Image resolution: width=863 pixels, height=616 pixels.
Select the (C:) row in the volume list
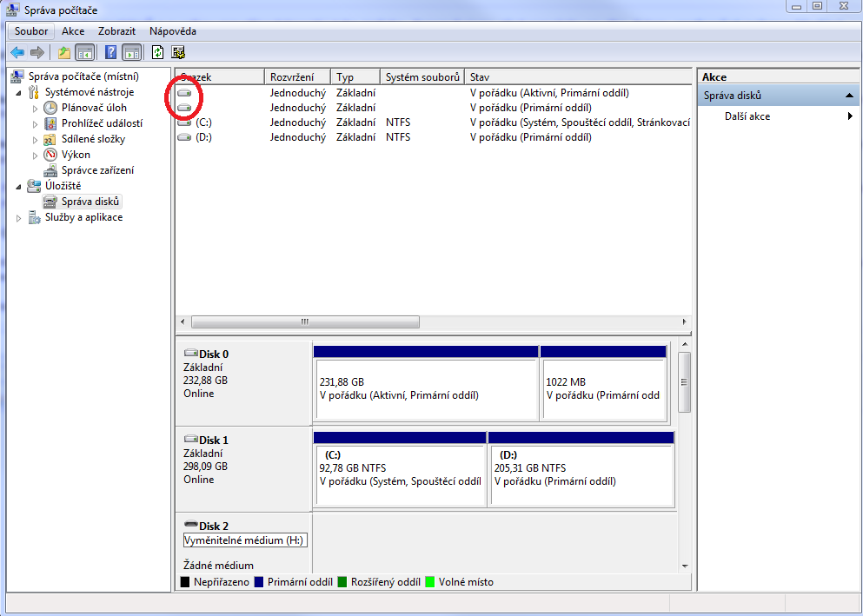[x=433, y=123]
